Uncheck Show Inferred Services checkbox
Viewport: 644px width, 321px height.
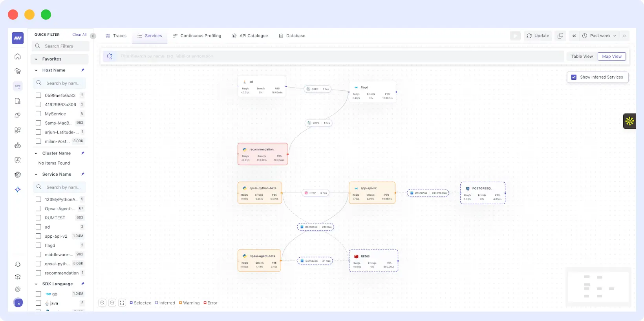[574, 77]
